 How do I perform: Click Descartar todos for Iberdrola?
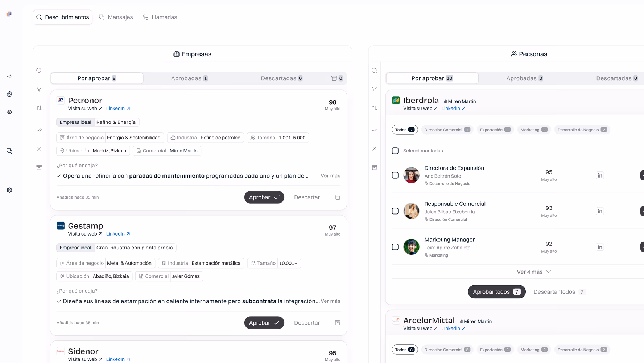click(x=559, y=292)
